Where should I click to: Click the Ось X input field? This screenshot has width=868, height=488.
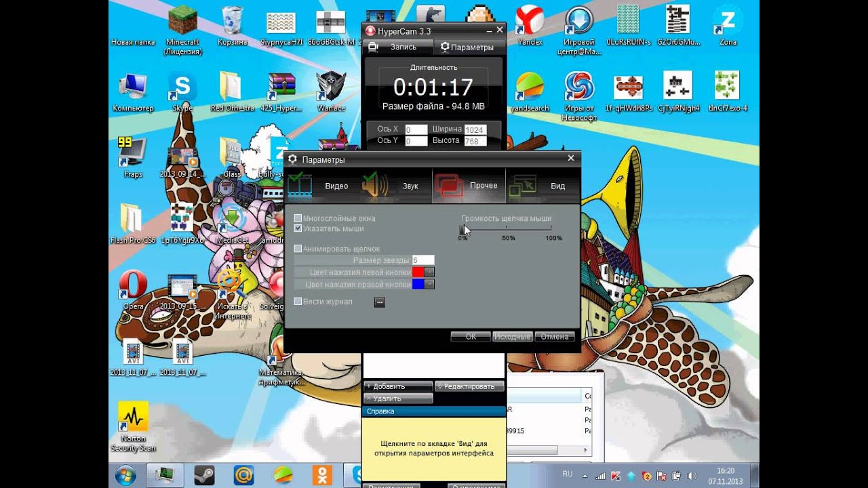coord(416,129)
